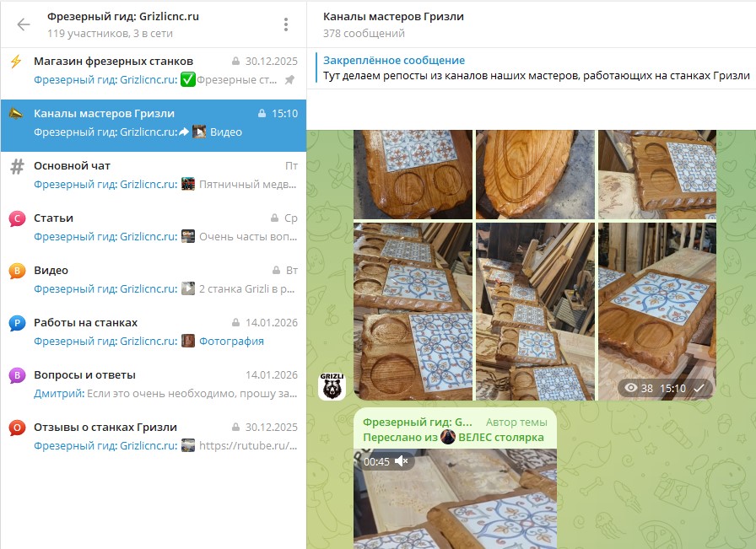Image resolution: width=756 pixels, height=549 pixels.
Task: Click the orange B icon of Видео topic
Action: tap(17, 271)
